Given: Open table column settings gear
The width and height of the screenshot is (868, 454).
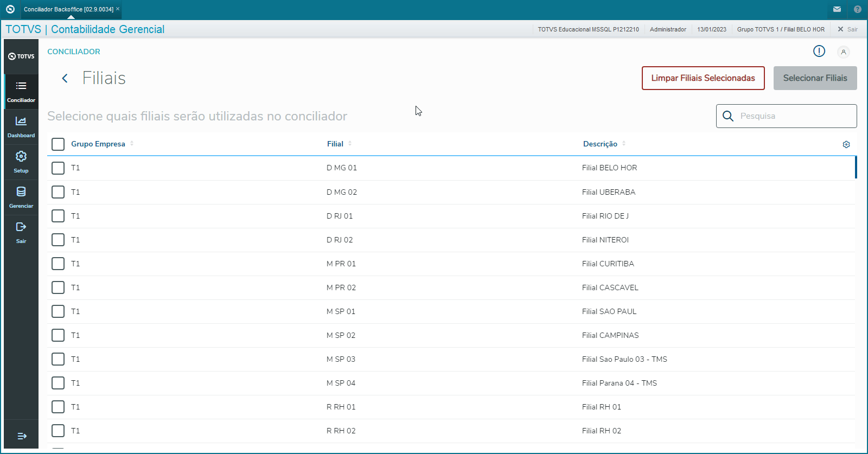Looking at the screenshot, I should click(846, 144).
